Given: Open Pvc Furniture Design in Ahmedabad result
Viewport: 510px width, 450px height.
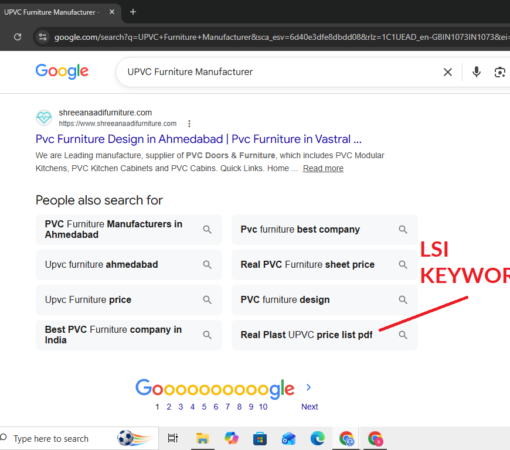Looking at the screenshot, I should pyautogui.click(x=198, y=139).
